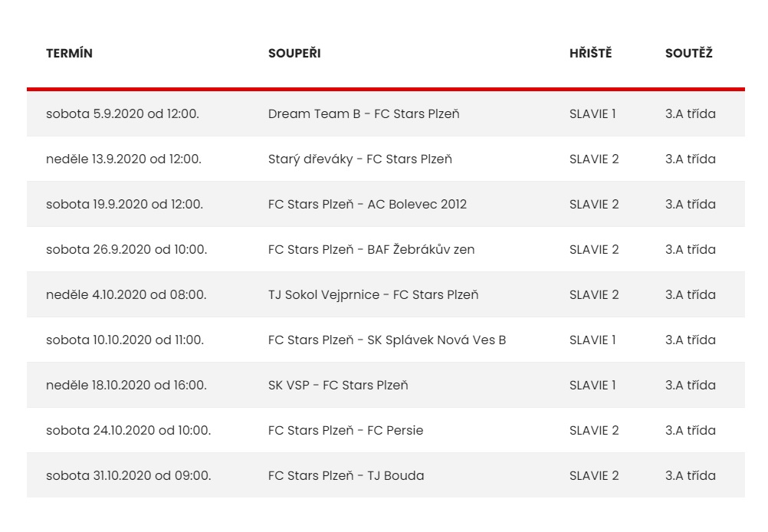Click the Starý dřeváky match text
This screenshot has height=532, width=768.
click(359, 159)
